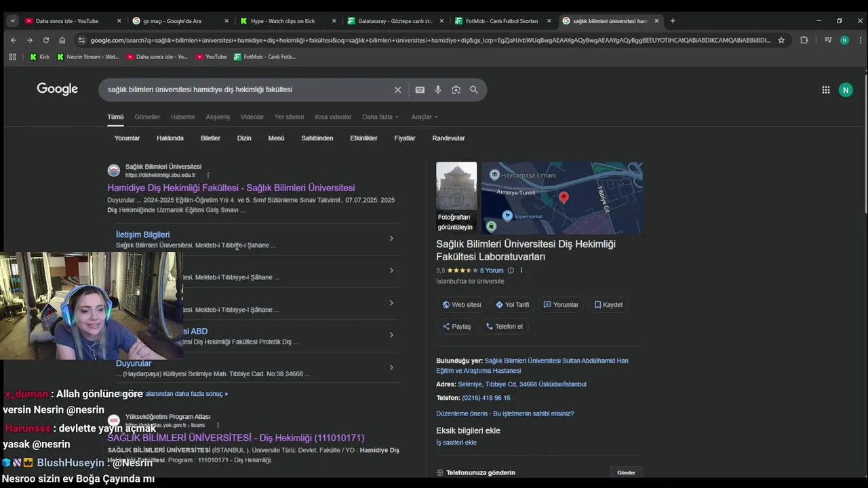Click the Paylaş button
The image size is (868, 488).
point(456,327)
